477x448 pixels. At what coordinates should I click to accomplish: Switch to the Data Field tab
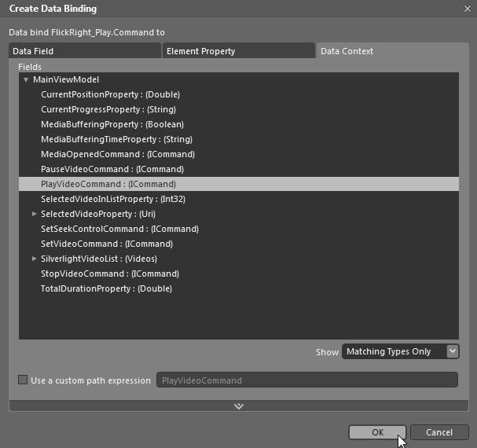click(x=85, y=51)
